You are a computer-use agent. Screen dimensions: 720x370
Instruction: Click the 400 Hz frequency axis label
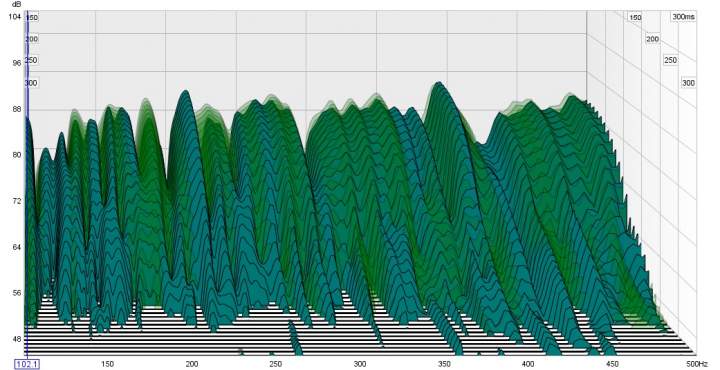click(x=528, y=364)
